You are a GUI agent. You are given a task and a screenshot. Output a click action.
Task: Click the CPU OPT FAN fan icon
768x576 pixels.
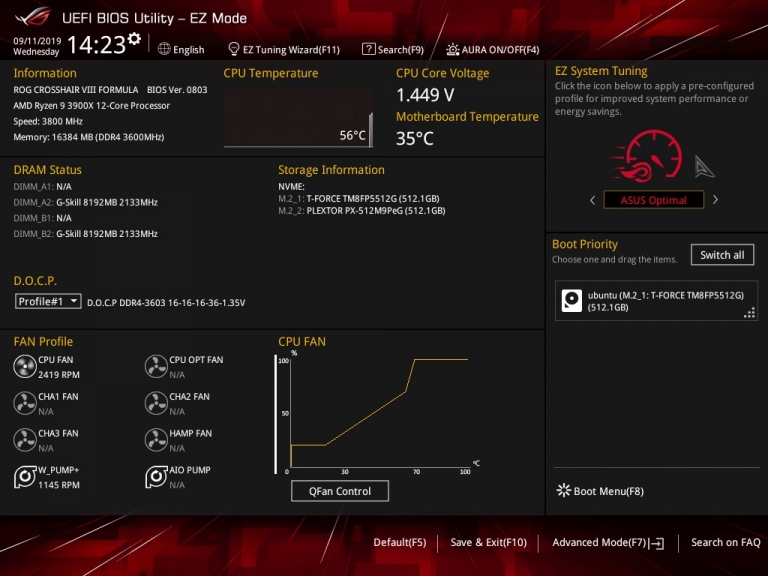tap(156, 366)
